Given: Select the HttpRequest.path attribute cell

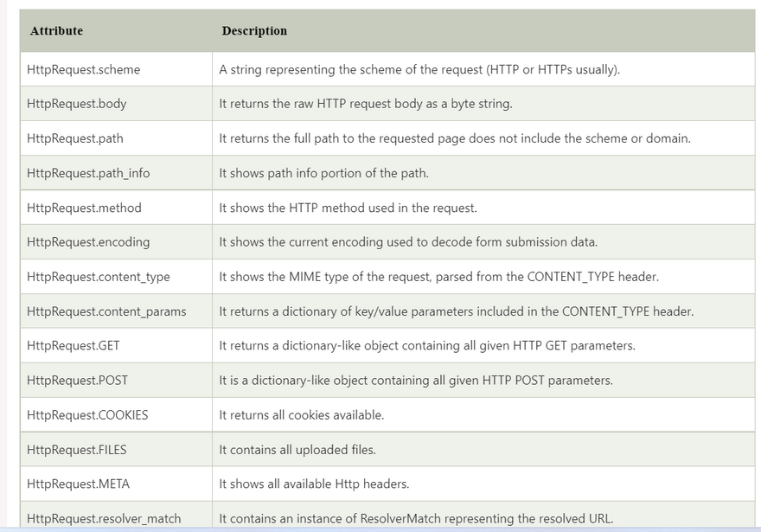Looking at the screenshot, I should (x=75, y=138).
